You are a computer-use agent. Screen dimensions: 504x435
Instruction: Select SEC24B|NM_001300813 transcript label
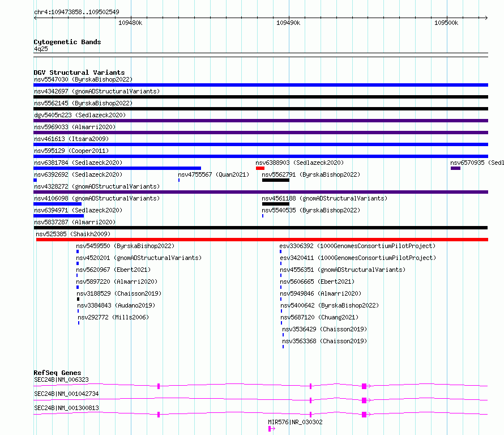tap(66, 408)
